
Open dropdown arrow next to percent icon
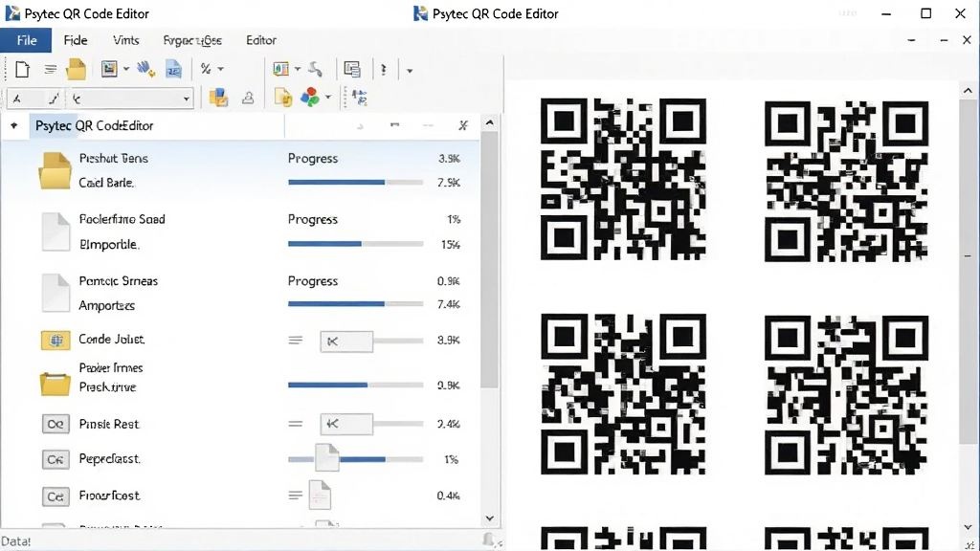tap(221, 69)
